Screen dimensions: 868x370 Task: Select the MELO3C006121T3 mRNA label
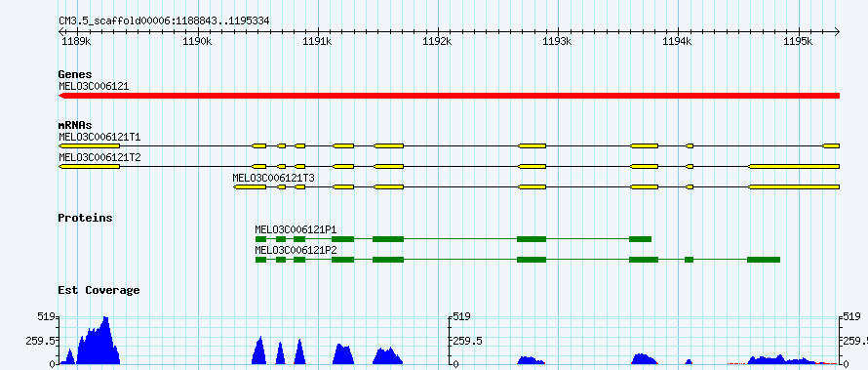273,178
